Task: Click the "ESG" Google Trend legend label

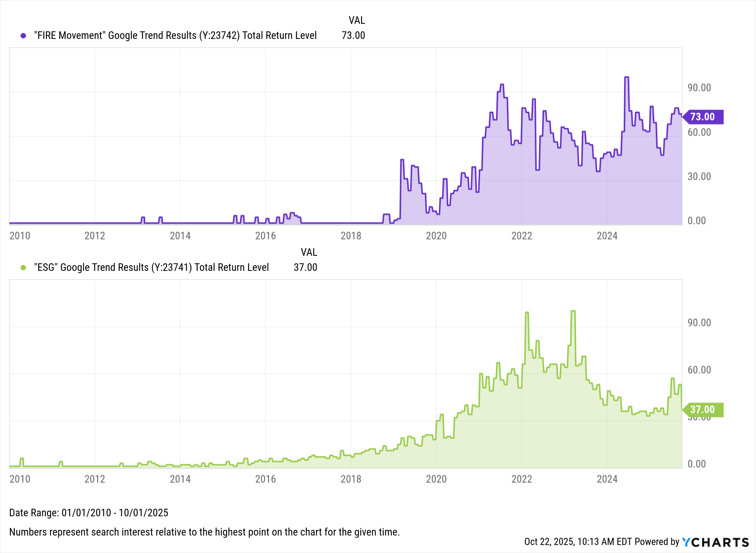Action: (151, 267)
